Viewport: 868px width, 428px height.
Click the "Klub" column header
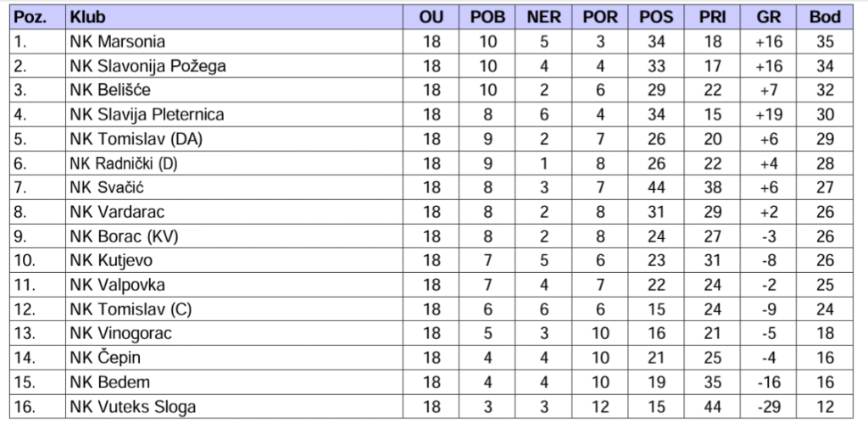[x=83, y=17]
